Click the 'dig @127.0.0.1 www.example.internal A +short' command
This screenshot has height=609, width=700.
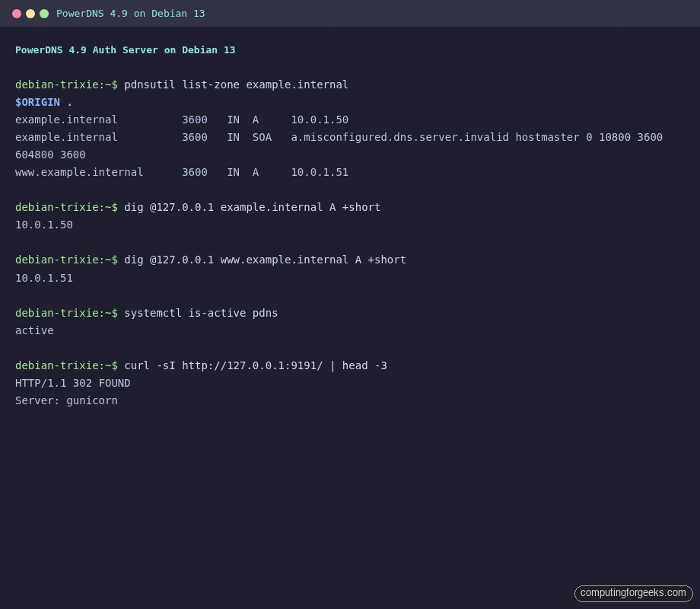[266, 260]
